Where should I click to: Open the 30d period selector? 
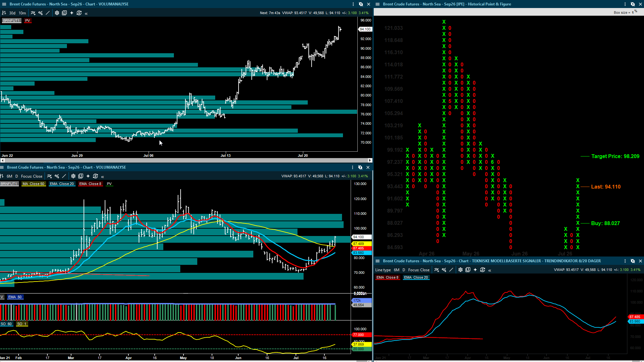(x=12, y=13)
